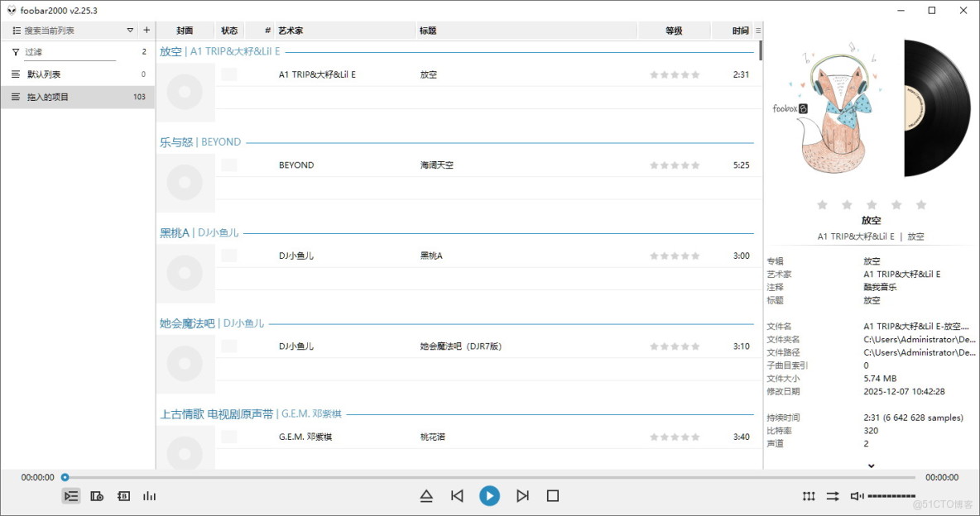
Task: Play the track 桃花诺 by G.E.M.
Action: [429, 437]
